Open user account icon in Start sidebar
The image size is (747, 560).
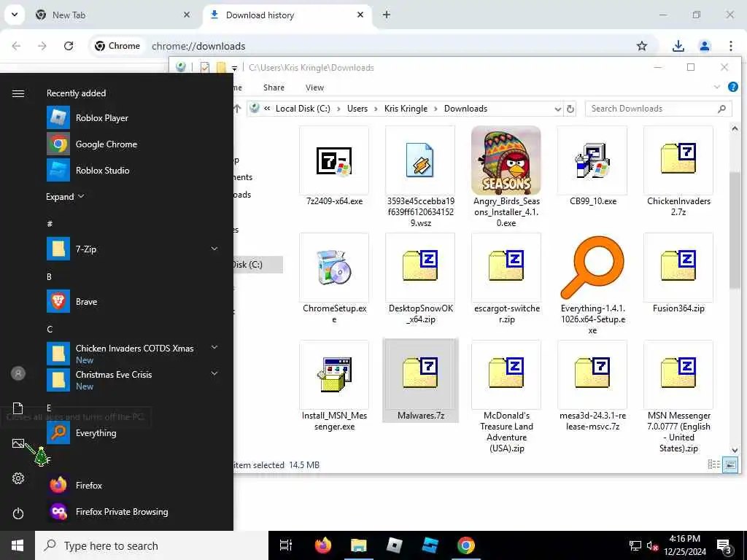[x=18, y=373]
